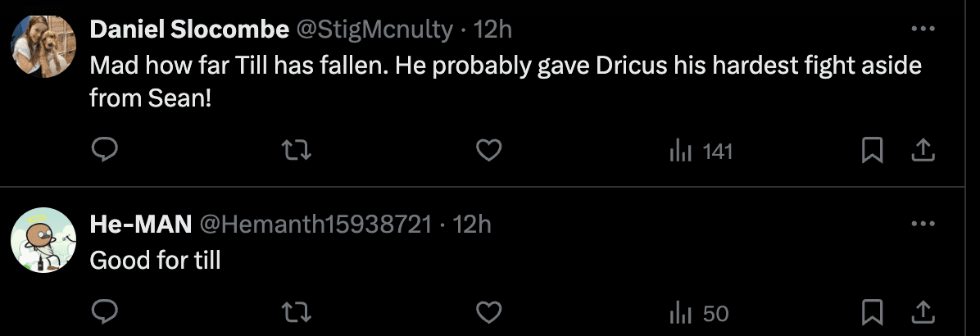980x336 pixels.
Task: Open more options for He-MAN's tweet
Action: pos(923,224)
